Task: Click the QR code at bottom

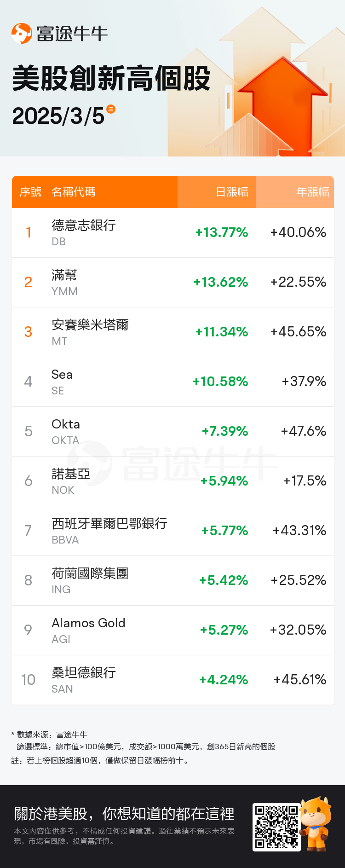Action: (276, 827)
